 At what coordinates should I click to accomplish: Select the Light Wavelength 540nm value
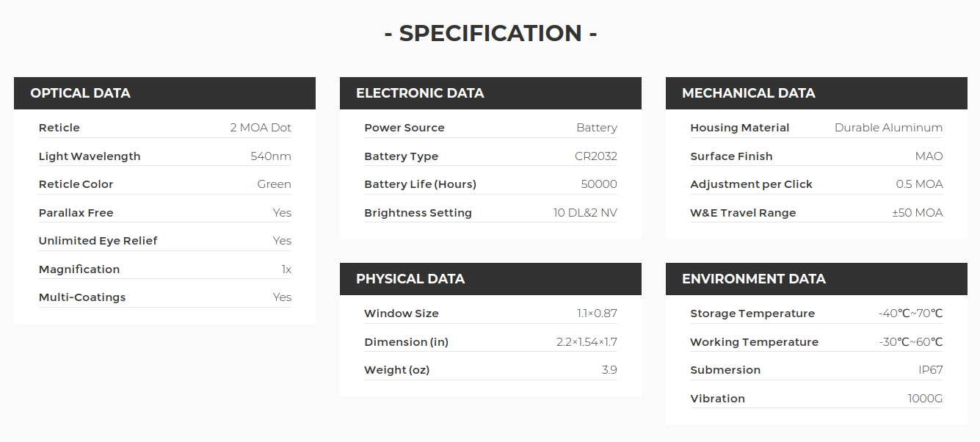tap(271, 156)
